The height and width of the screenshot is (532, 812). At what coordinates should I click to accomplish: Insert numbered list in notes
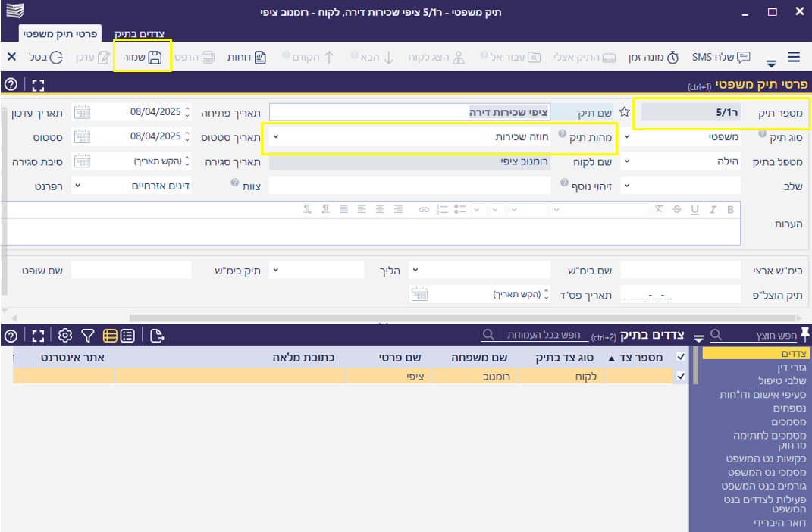442,210
